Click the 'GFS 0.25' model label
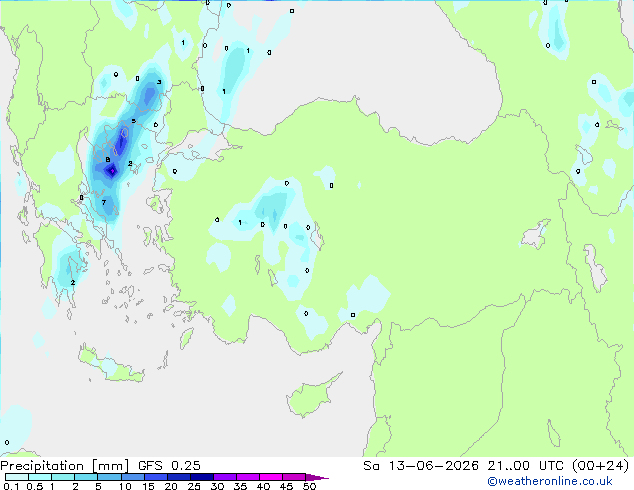Image resolution: width=634 pixels, height=490 pixels. point(169,466)
